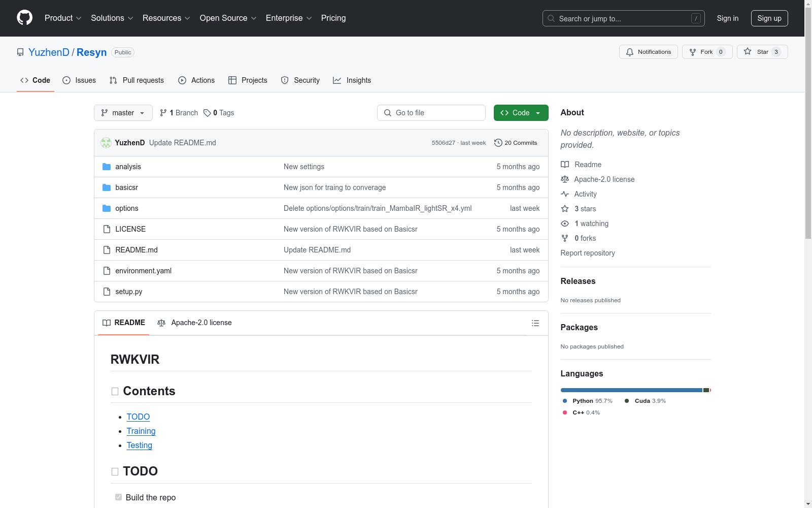
Task: Expand the Product menu
Action: coord(63,18)
